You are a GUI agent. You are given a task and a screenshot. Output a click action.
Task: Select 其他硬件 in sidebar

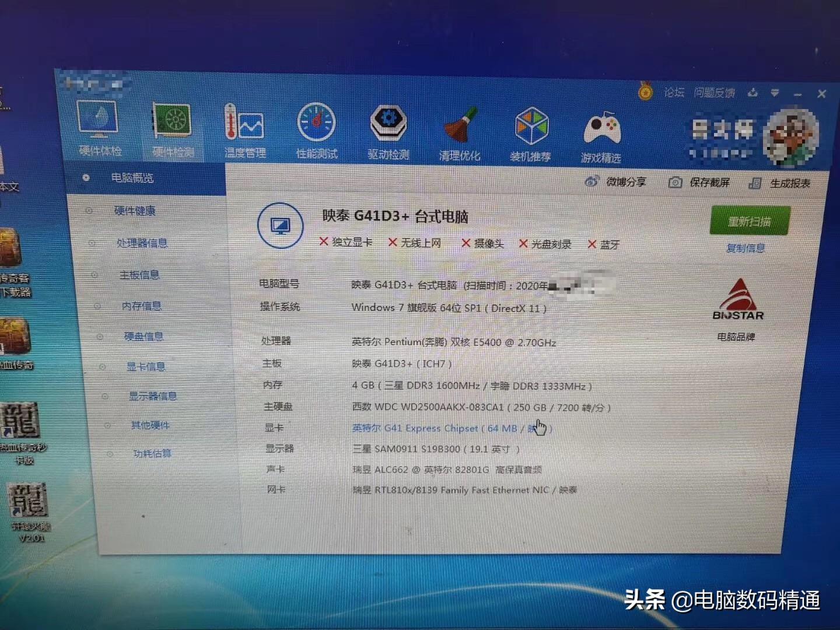[150, 425]
